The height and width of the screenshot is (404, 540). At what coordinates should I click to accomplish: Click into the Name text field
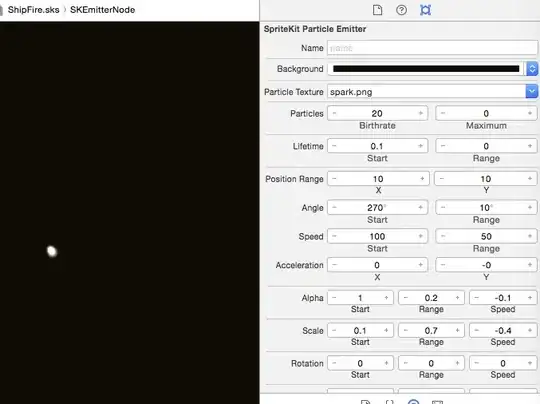432,48
